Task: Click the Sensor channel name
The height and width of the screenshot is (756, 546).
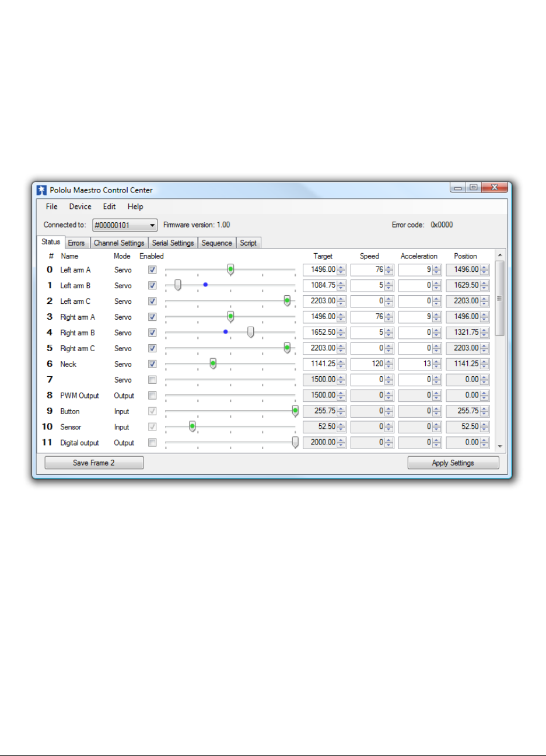Action: click(x=71, y=428)
